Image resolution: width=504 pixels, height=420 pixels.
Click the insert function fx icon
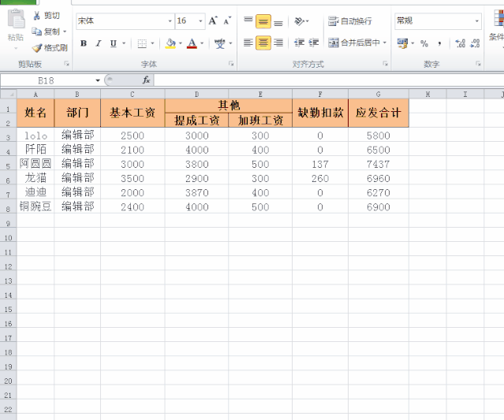click(146, 80)
